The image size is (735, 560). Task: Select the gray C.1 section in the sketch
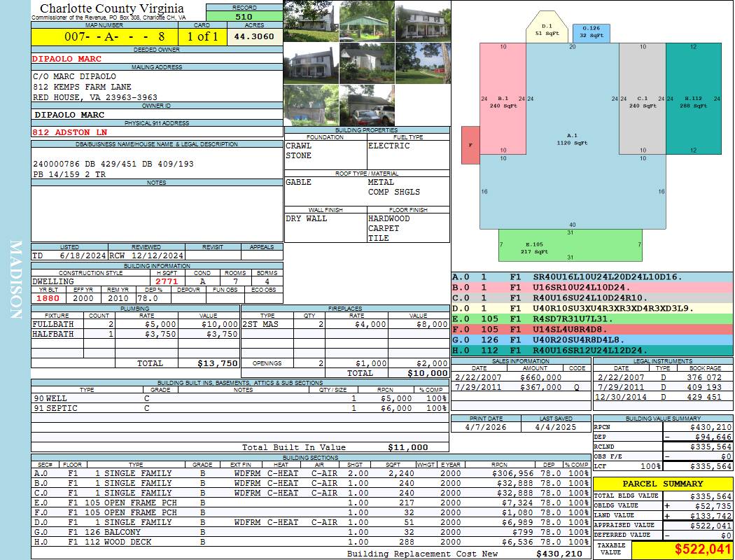642,99
